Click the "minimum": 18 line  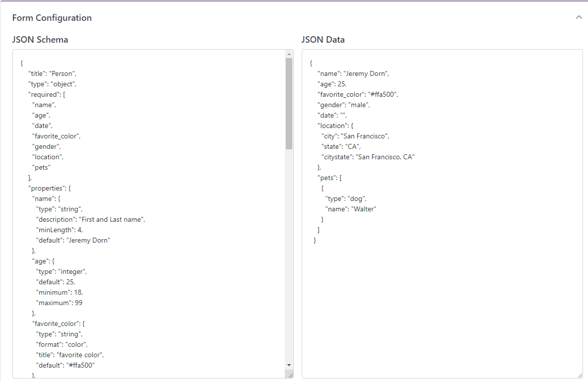coord(59,292)
